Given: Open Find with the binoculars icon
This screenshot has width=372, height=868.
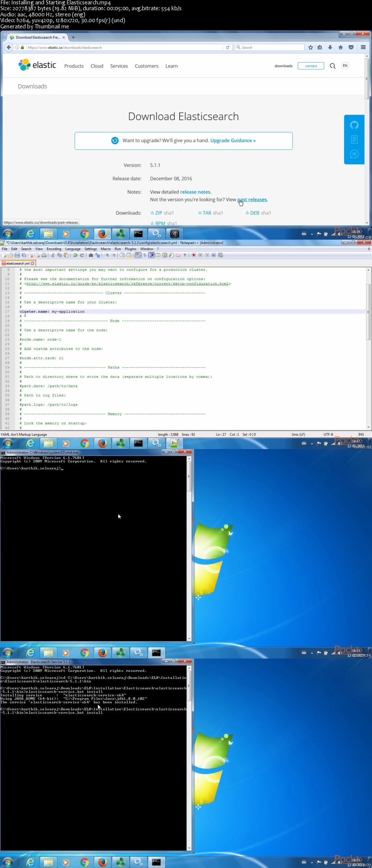Looking at the screenshot, I should coord(91,255).
